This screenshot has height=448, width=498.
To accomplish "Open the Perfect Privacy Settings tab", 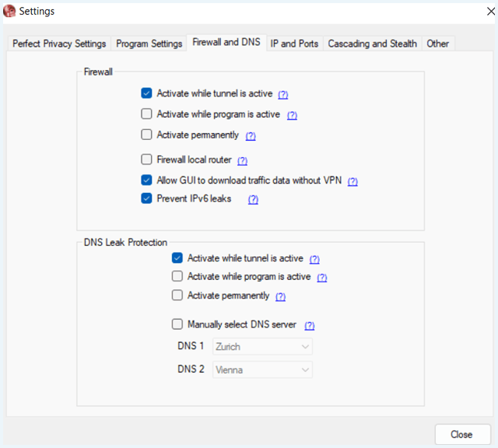I will coord(59,44).
